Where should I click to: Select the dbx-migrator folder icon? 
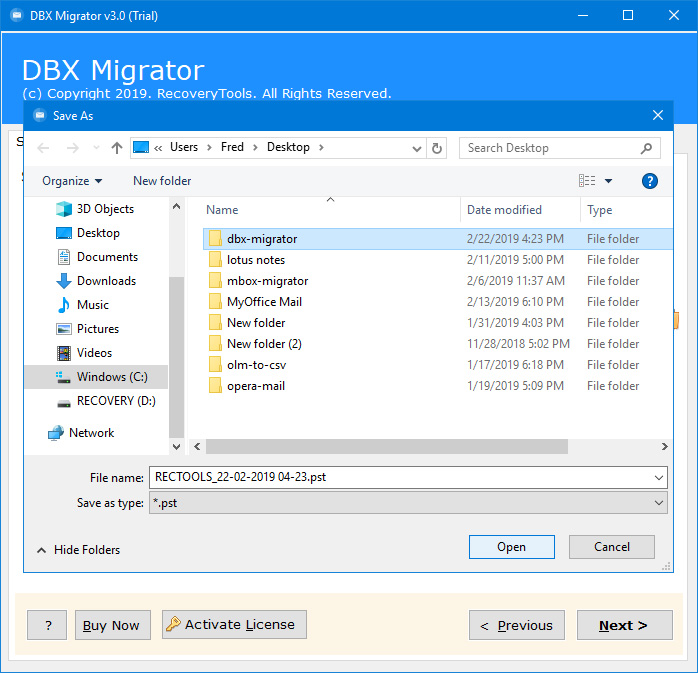[x=215, y=239]
